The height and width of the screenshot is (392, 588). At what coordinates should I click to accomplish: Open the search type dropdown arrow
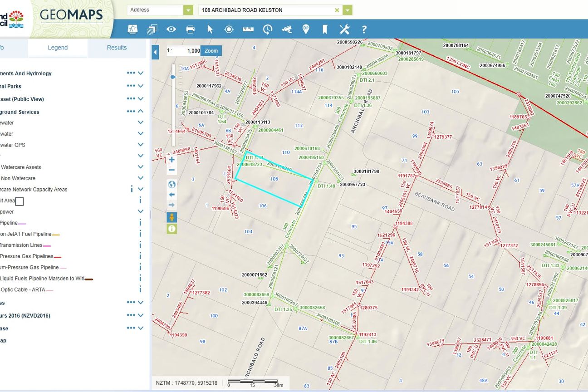click(x=188, y=10)
